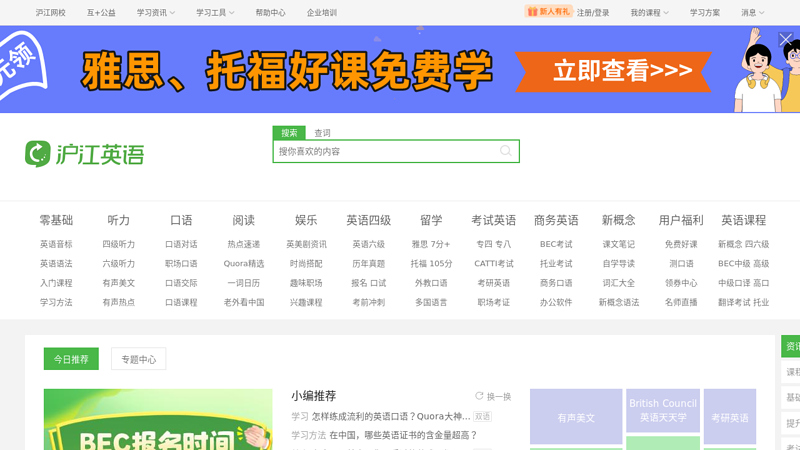Click the 办公软件 link
The height and width of the screenshot is (450, 800).
pyautogui.click(x=556, y=303)
